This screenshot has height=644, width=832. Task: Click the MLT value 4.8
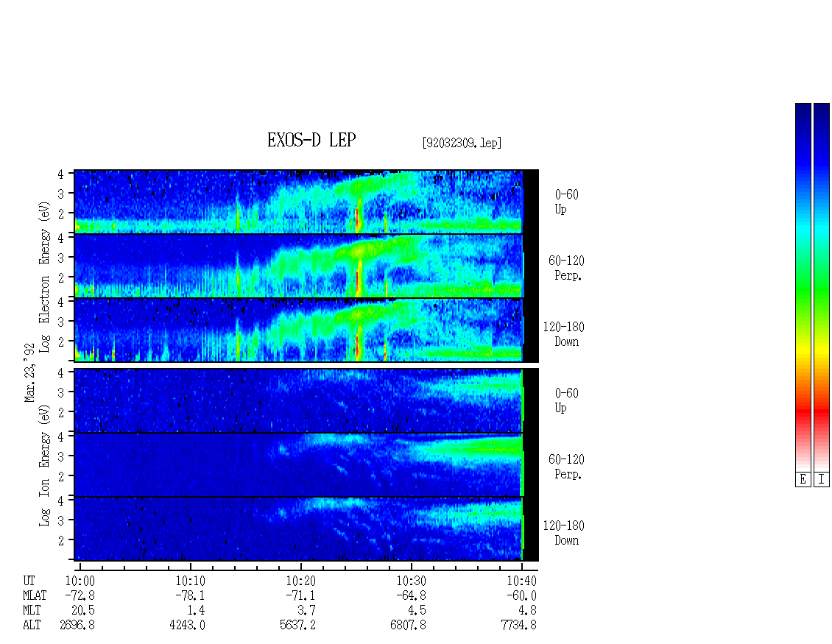click(x=527, y=611)
